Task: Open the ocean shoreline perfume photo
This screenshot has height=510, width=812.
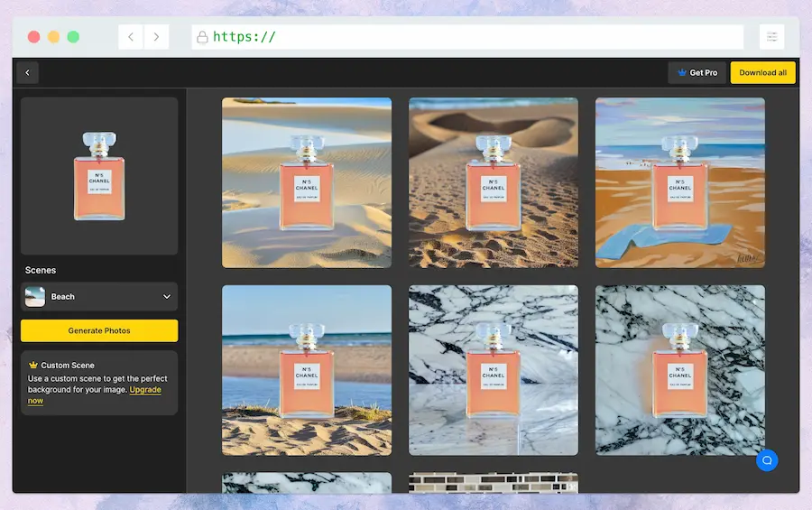Action: tap(307, 370)
